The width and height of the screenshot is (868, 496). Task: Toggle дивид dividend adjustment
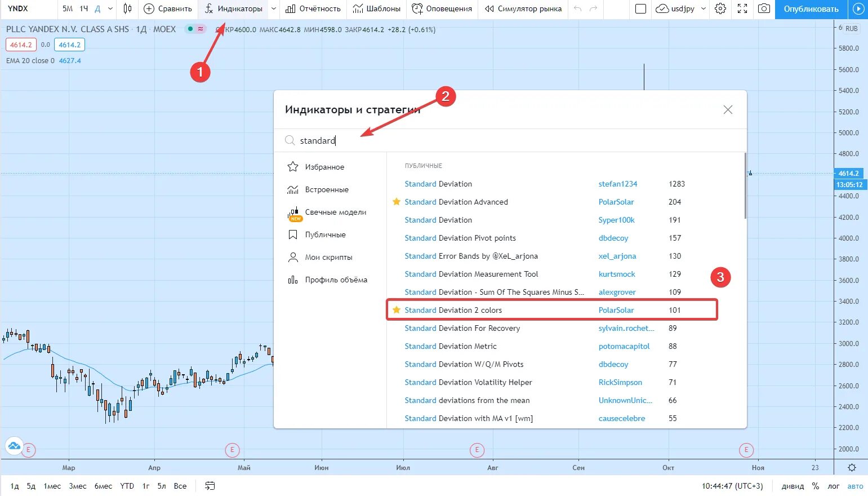[793, 486]
